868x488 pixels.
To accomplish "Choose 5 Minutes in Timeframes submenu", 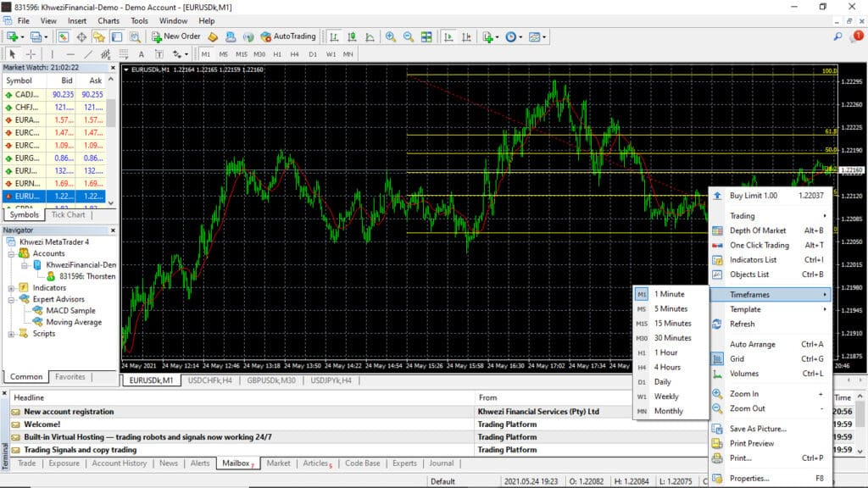I will [x=671, y=308].
